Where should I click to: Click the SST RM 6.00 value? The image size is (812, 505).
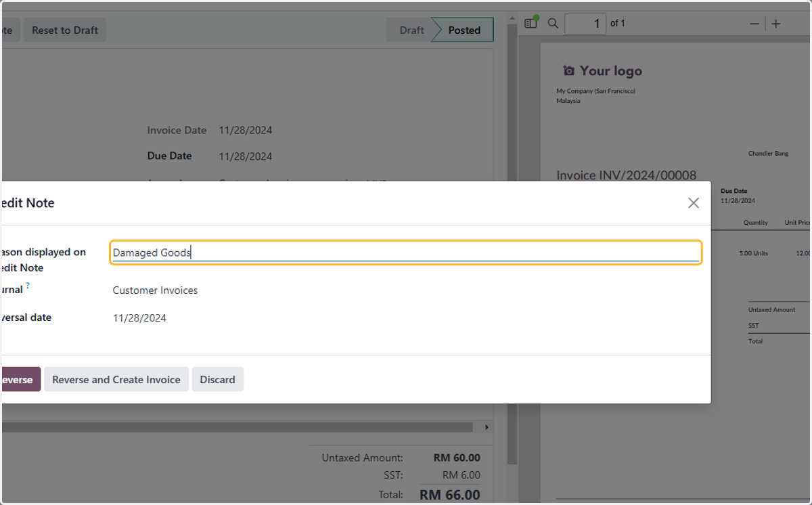[x=461, y=475]
